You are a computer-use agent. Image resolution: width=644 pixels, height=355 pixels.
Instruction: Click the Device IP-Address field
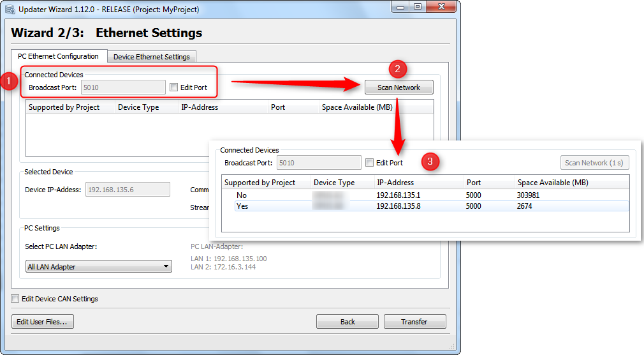128,190
